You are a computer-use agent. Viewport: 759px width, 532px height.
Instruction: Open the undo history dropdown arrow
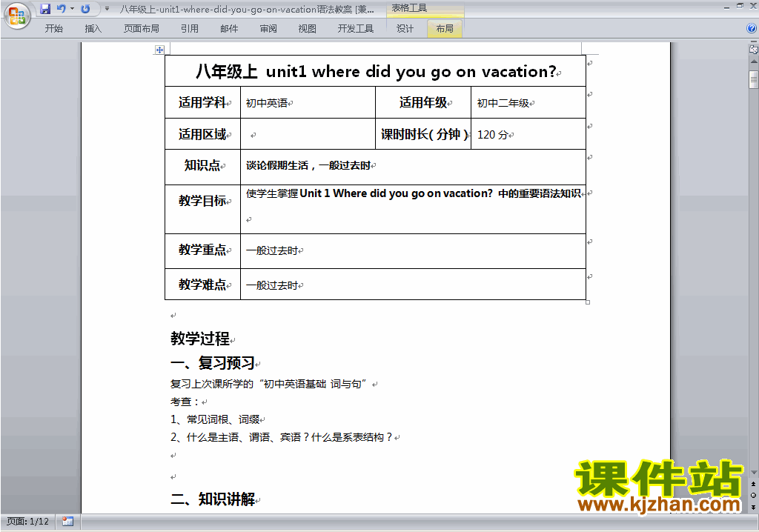pos(72,9)
